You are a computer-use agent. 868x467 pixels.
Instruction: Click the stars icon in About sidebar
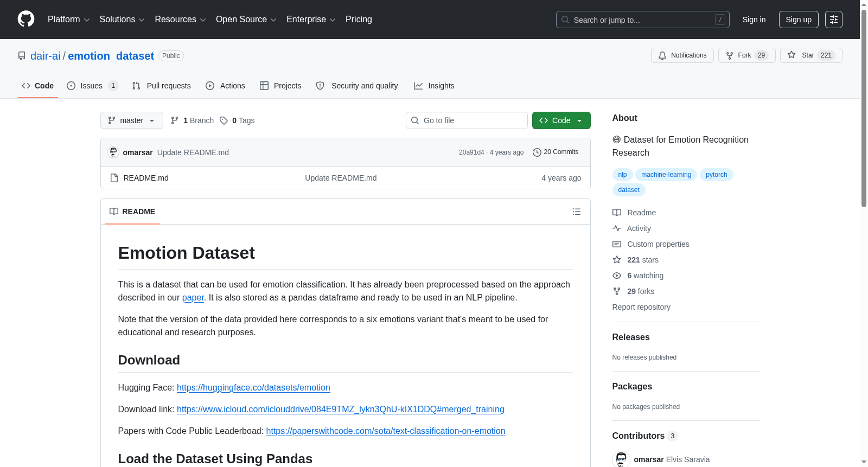[x=617, y=260]
